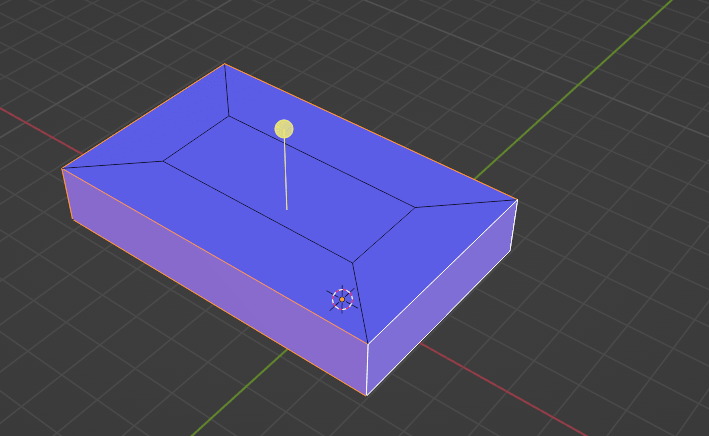Click the leftmost top corner vertex
Image resolution: width=709 pixels, height=436 pixels.
point(62,168)
